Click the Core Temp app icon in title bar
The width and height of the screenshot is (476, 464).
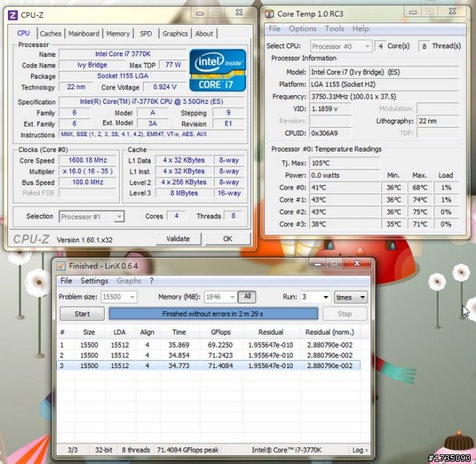269,14
